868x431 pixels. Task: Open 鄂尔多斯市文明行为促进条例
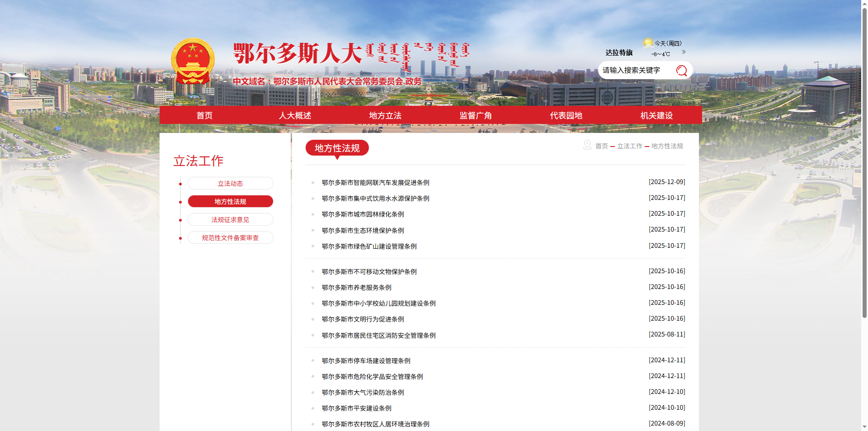pyautogui.click(x=363, y=319)
